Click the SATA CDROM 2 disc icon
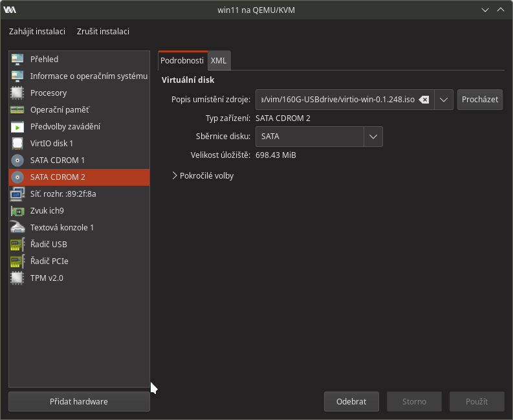The width and height of the screenshot is (513, 420). click(x=17, y=177)
